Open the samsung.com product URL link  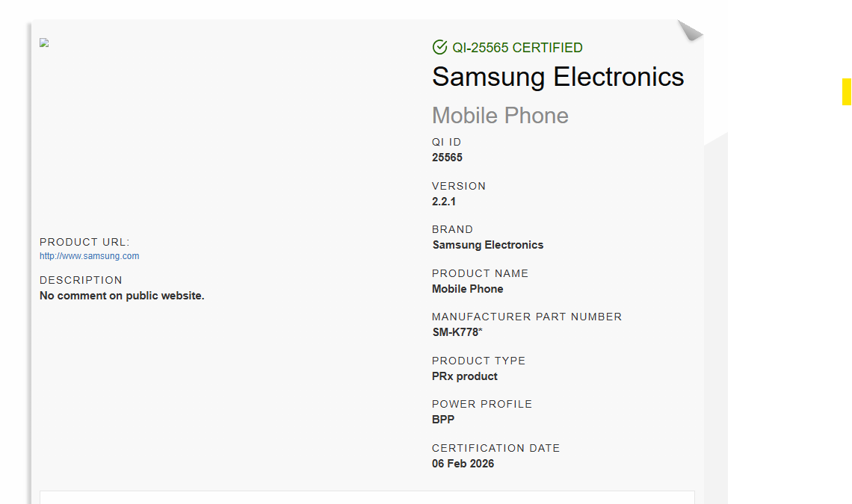tap(89, 256)
